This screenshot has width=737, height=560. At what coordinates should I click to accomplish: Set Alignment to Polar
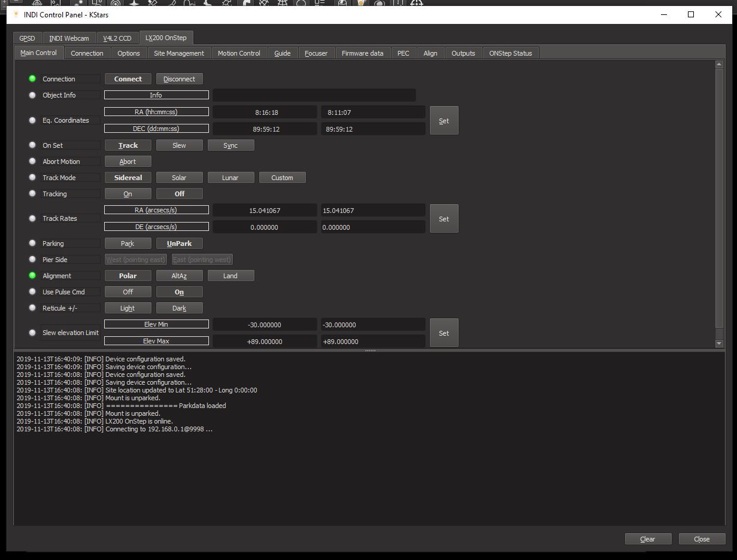pyautogui.click(x=128, y=276)
